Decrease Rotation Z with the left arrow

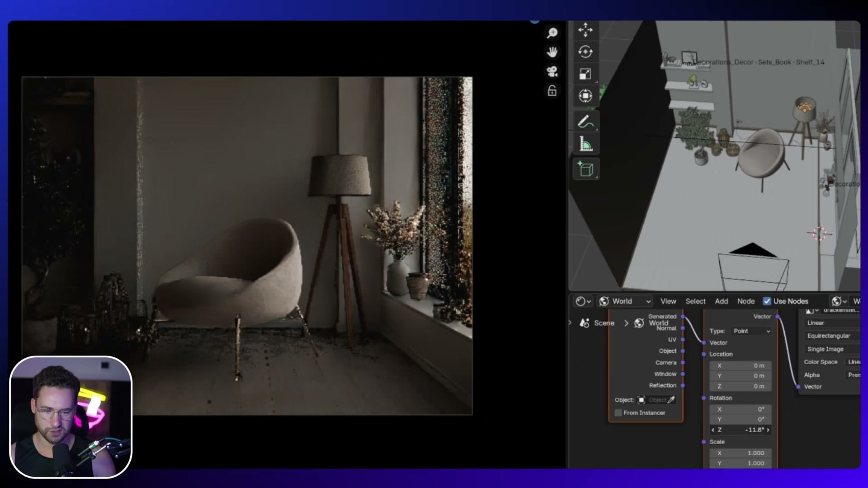click(713, 430)
